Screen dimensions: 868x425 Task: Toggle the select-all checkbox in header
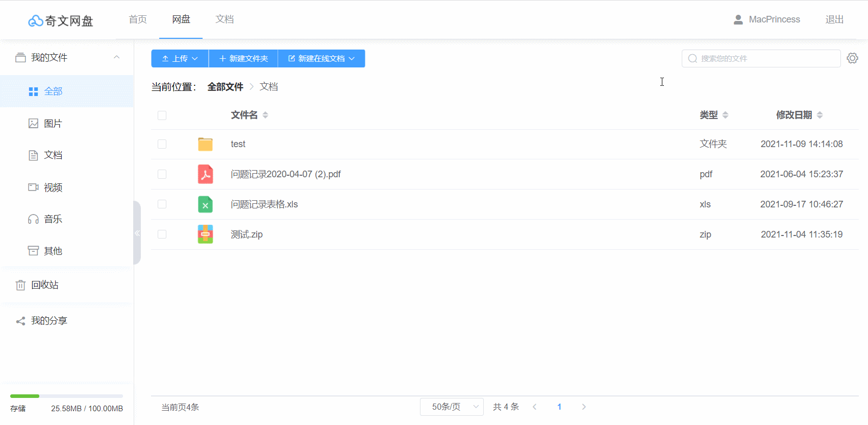coord(162,115)
